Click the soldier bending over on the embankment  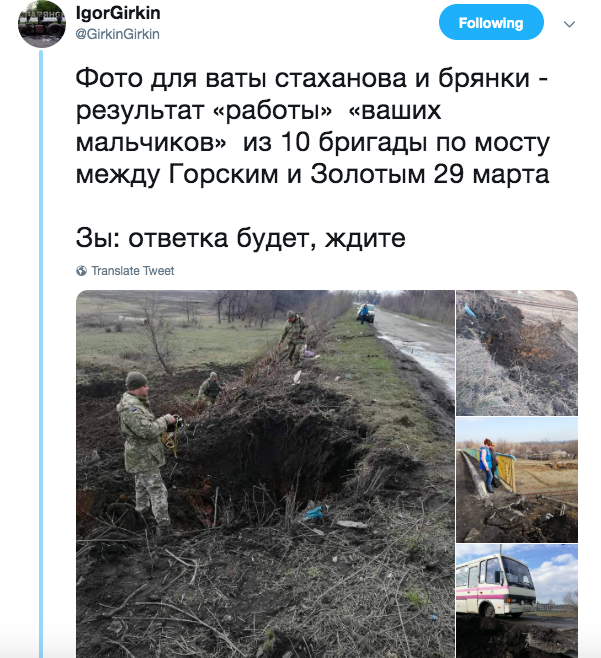pos(293,336)
